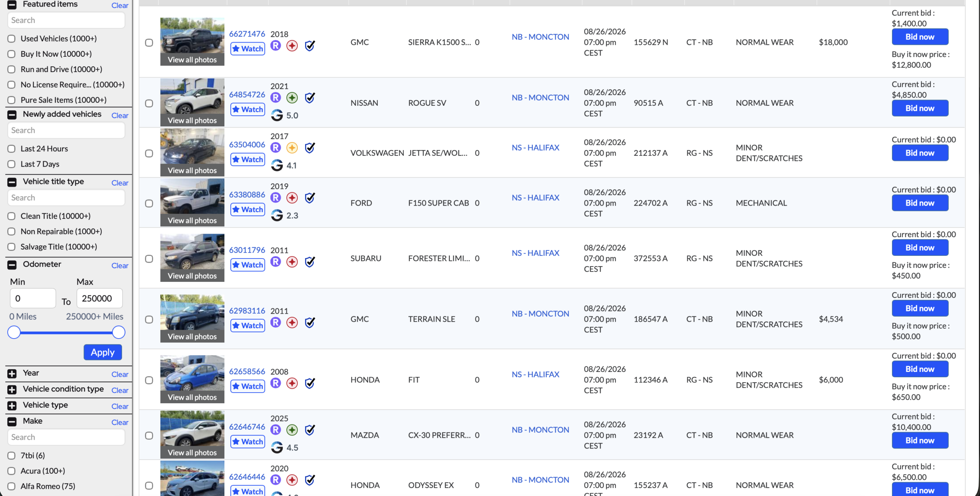Click Bid now for the GMC Sierra
Viewport: 980px width, 496px height.
[x=920, y=37]
